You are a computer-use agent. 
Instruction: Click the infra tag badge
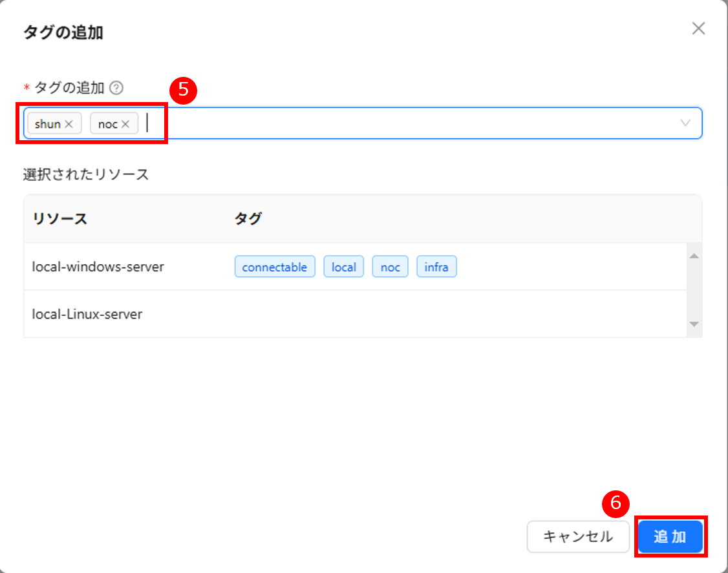[x=436, y=267]
